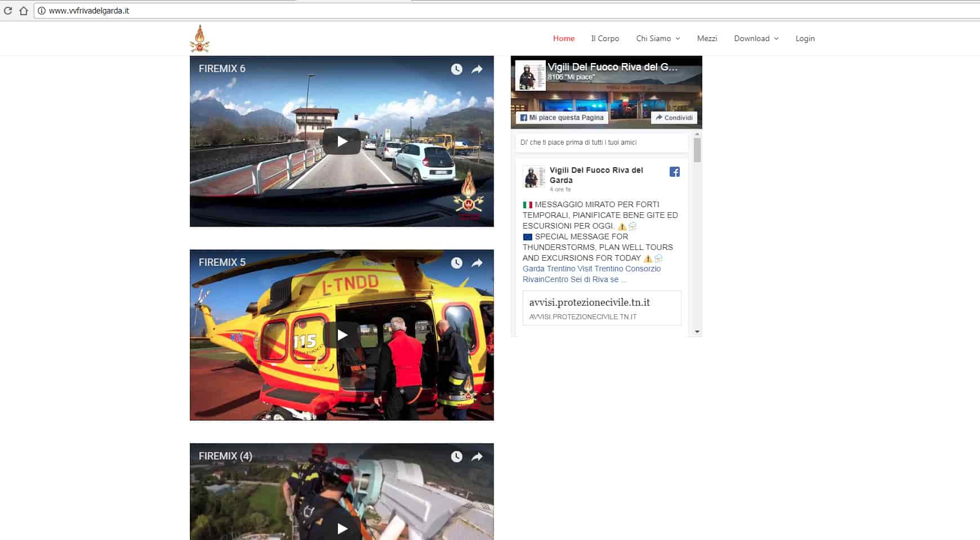Screen dimensions: 980x540
Task: Expand the Download dropdown menu
Action: click(x=756, y=38)
